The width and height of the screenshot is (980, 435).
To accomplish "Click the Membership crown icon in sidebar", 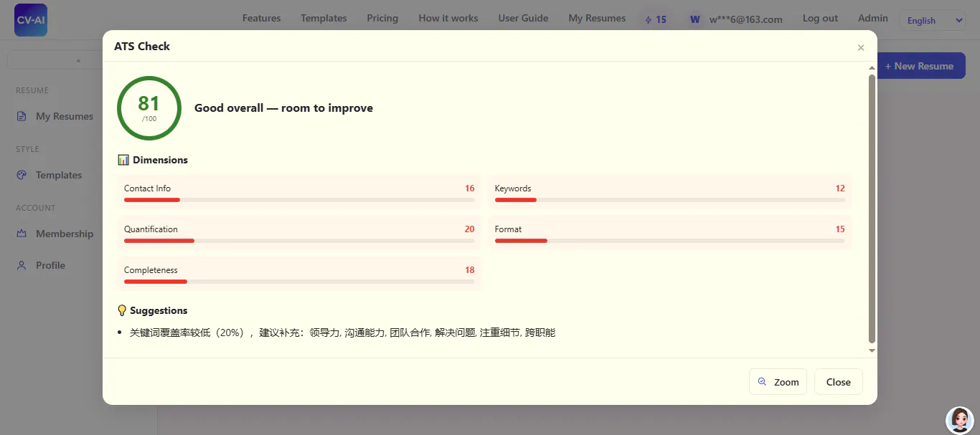I will (x=22, y=234).
